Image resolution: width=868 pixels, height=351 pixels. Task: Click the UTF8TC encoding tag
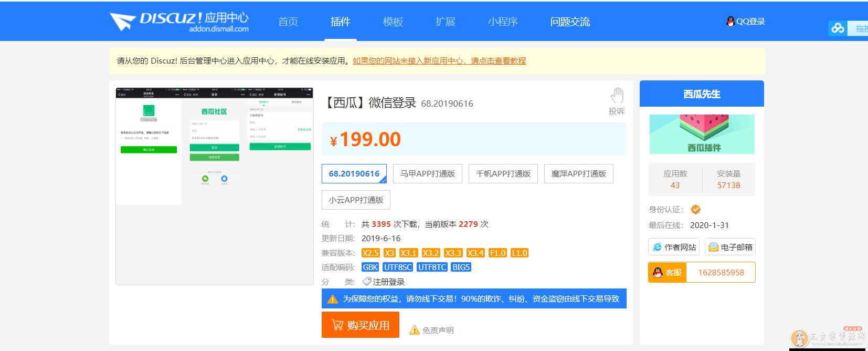(x=432, y=267)
